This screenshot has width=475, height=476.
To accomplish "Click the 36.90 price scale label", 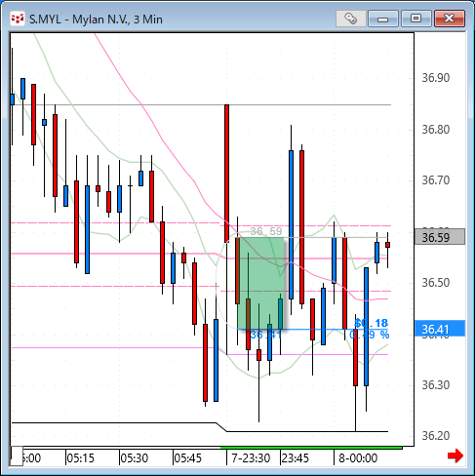I will click(436, 78).
